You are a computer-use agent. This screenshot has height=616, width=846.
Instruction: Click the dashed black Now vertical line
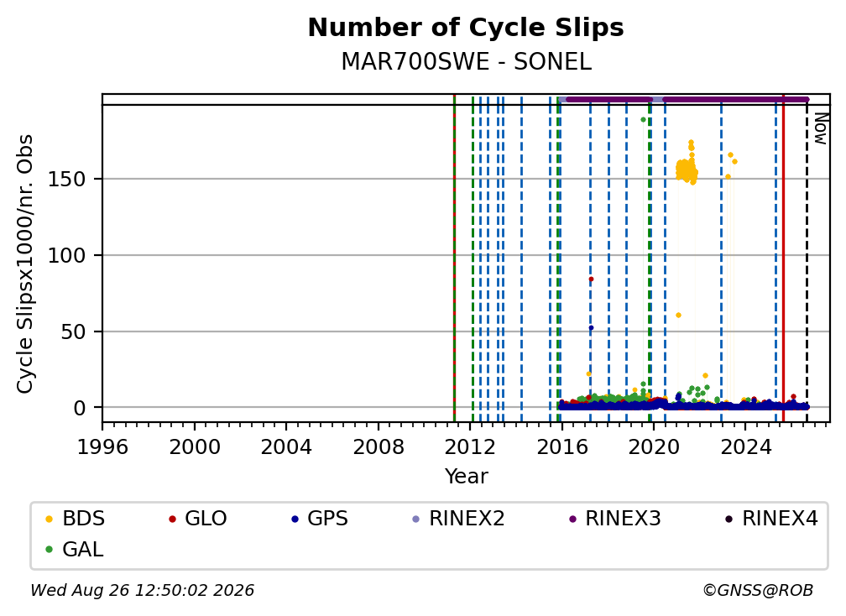pos(807,261)
